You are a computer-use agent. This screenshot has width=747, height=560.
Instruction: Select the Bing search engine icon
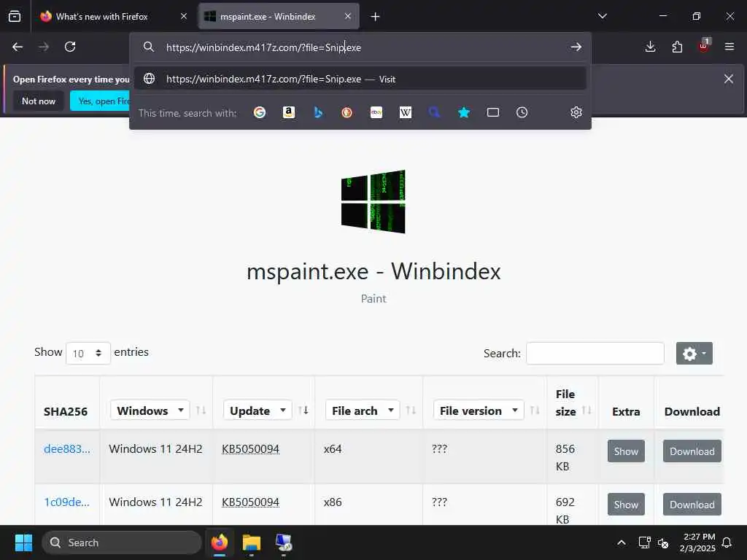tap(318, 112)
